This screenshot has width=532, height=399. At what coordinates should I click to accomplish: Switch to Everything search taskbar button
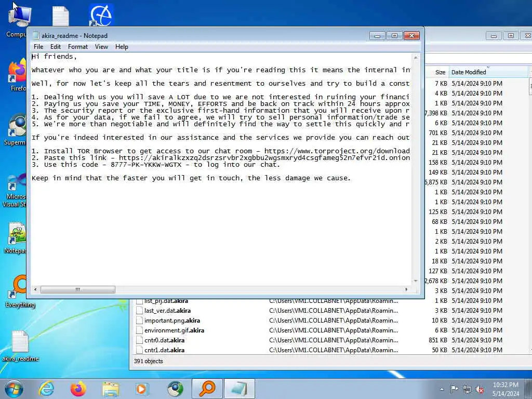[x=207, y=389]
